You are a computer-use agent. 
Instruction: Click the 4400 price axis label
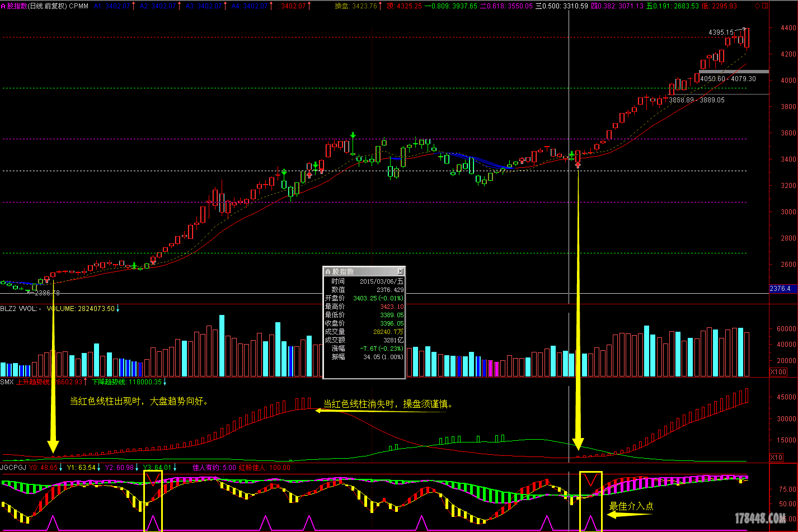pyautogui.click(x=788, y=28)
